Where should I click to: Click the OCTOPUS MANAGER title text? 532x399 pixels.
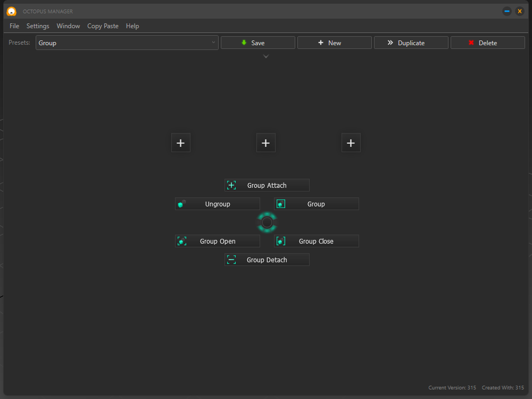tap(48, 12)
